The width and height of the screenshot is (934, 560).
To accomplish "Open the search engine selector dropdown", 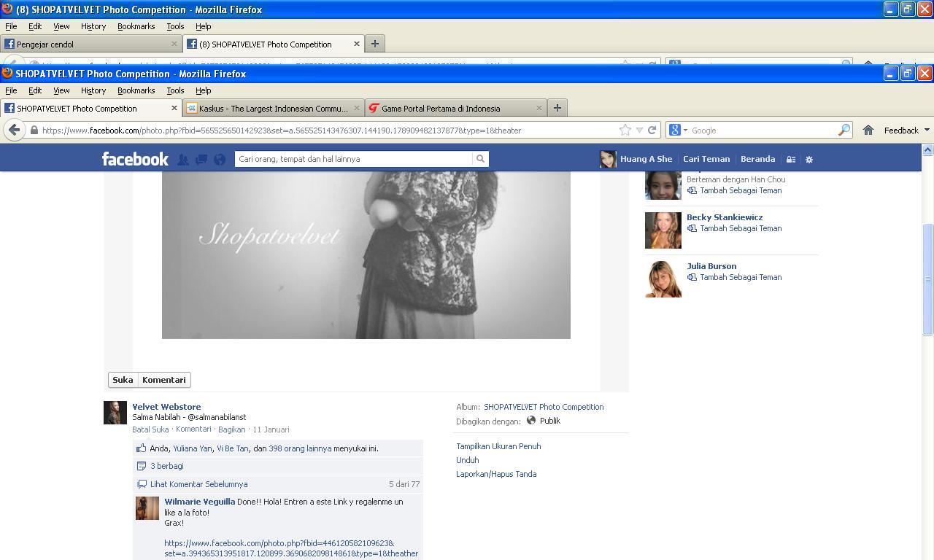I will 684,130.
